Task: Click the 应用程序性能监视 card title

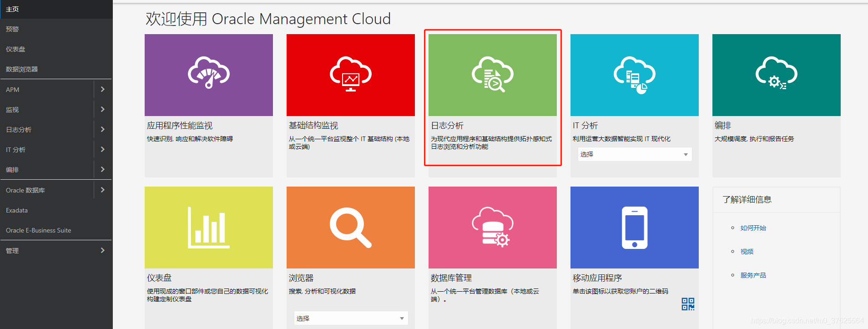Action: [x=180, y=126]
